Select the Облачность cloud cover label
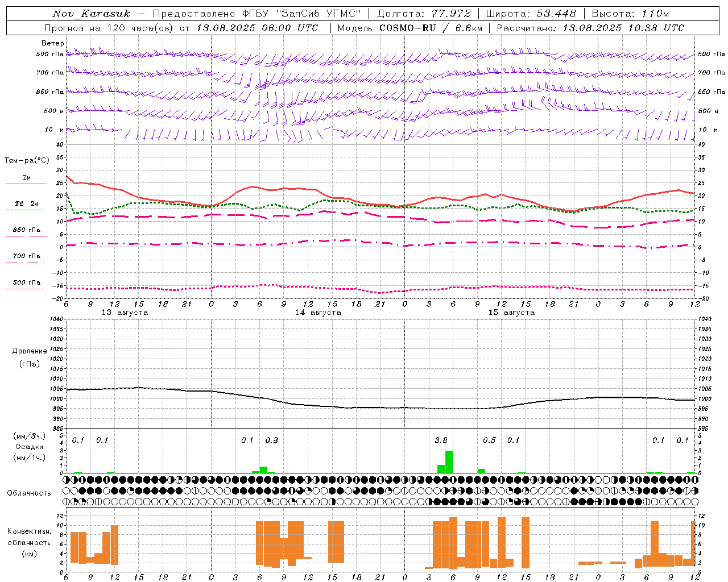This screenshot has width=728, height=582. pos(29,493)
